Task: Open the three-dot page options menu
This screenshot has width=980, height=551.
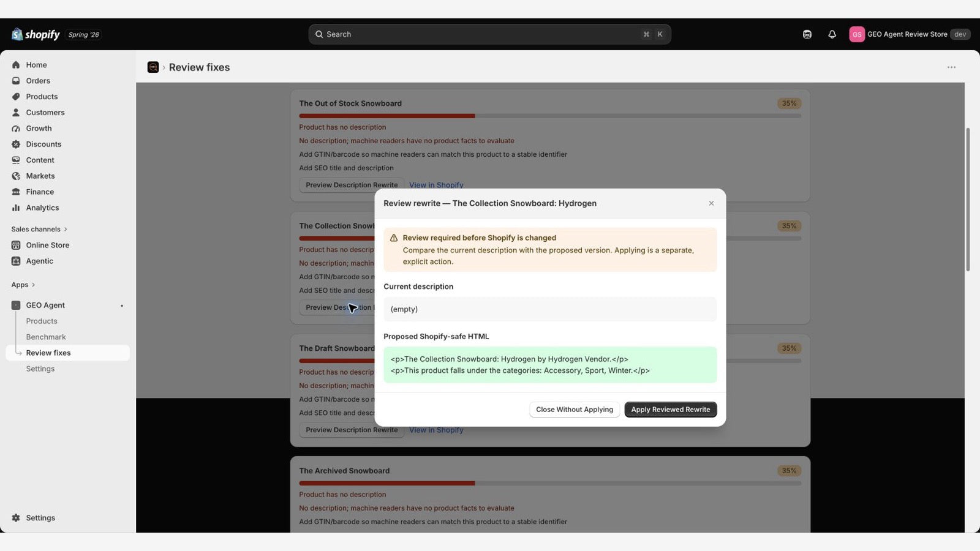Action: click(951, 67)
